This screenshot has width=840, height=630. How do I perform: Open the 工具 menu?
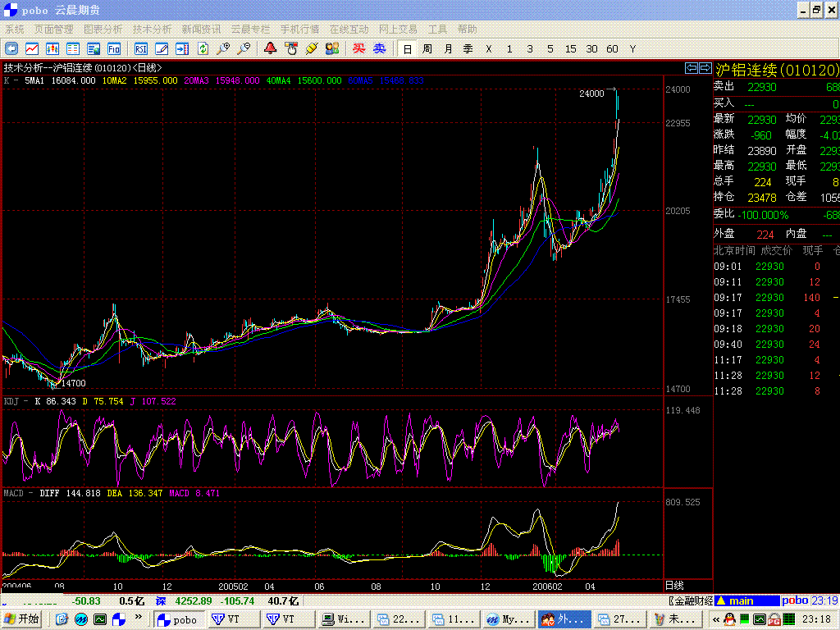coord(438,29)
